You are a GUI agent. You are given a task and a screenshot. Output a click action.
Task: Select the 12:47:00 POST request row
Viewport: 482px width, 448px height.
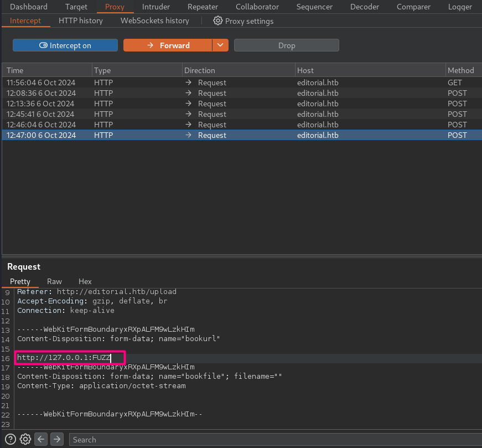pos(242,135)
